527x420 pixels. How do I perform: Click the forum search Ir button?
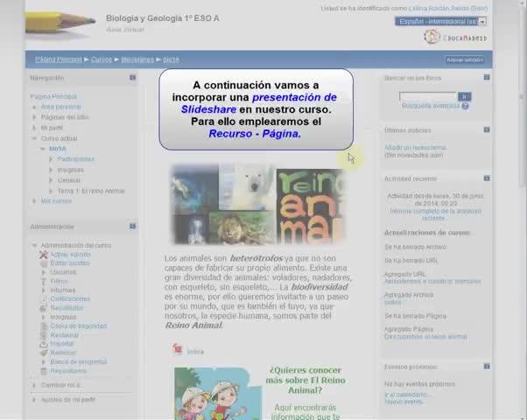click(x=465, y=97)
